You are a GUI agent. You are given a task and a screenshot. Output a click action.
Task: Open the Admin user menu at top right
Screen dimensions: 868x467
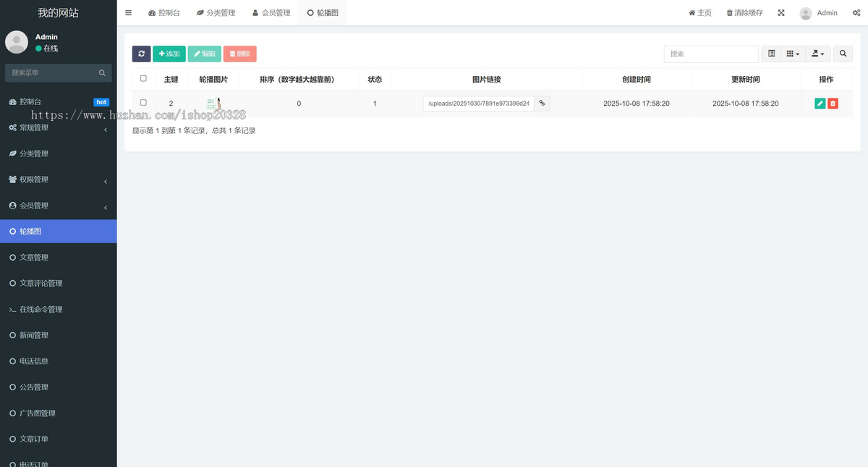point(819,13)
